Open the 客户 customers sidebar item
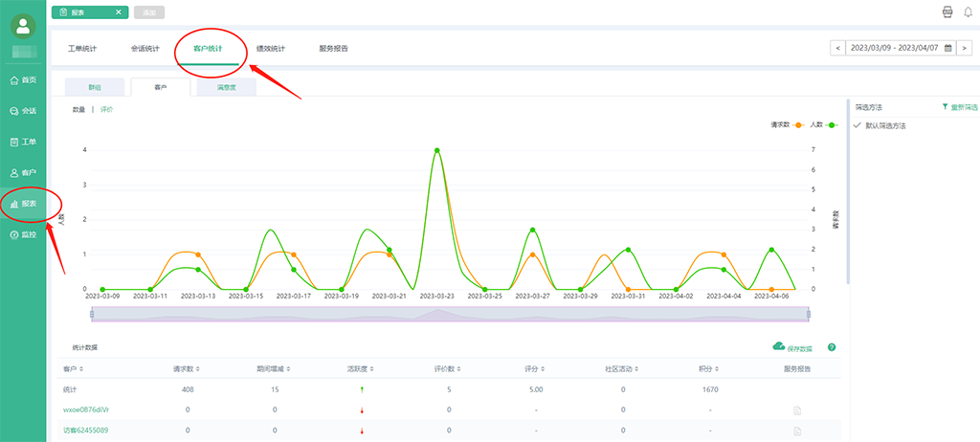This screenshot has height=442, width=980. point(23,172)
